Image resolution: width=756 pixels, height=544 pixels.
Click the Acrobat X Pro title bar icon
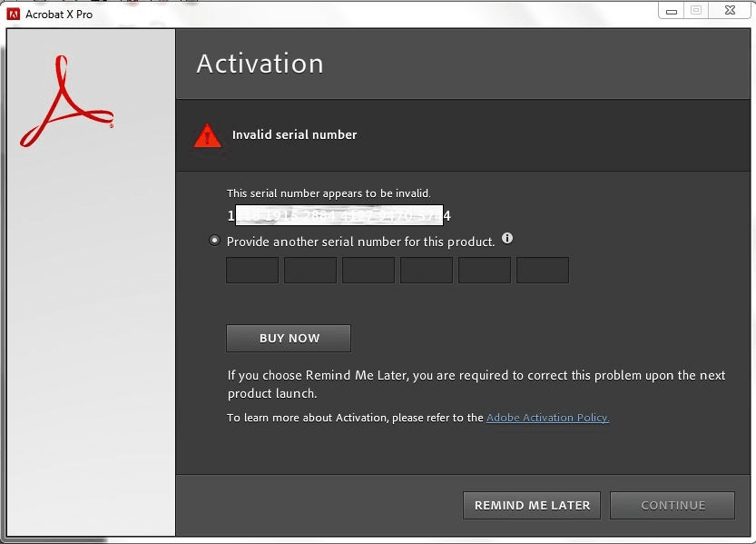pyautogui.click(x=13, y=13)
